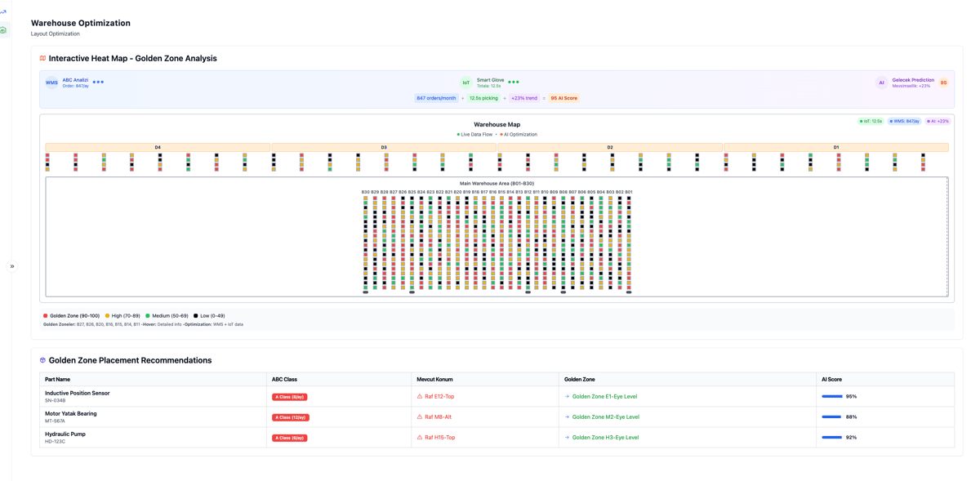Click the Main Warehouse Area (B01-B30) title
The width and height of the screenshot is (980, 481).
497,184
